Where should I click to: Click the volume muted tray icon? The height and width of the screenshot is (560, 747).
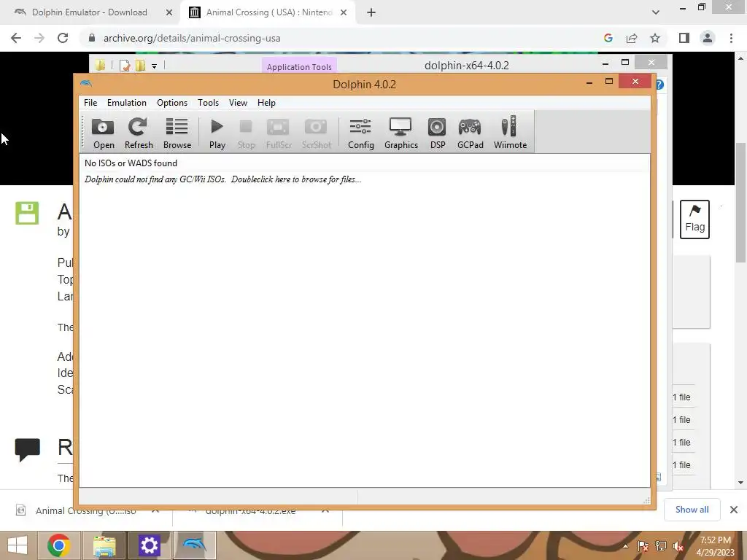tap(678, 546)
